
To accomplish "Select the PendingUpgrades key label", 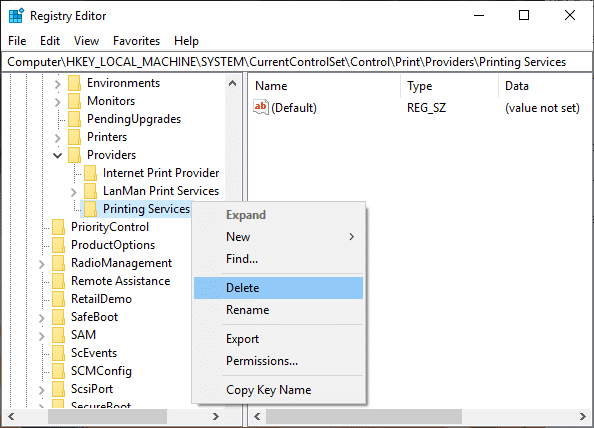I will pyautogui.click(x=134, y=119).
